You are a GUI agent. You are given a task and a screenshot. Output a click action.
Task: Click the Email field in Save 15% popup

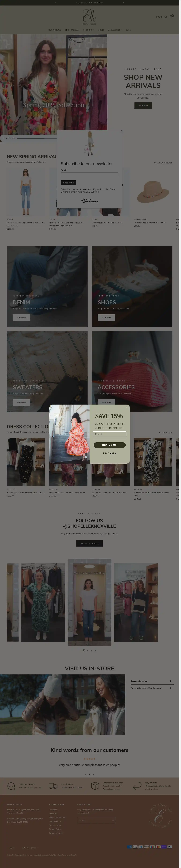pyautogui.click(x=110, y=434)
